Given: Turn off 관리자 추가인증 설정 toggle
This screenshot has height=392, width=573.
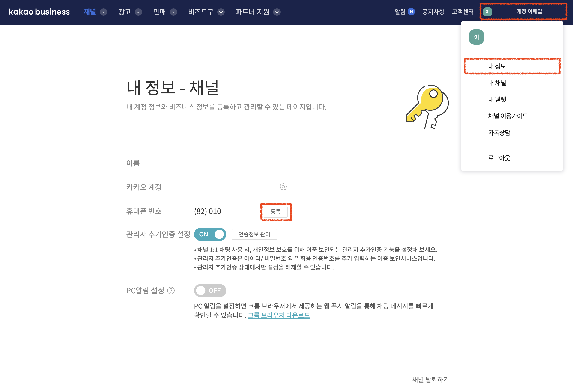Looking at the screenshot, I should click(210, 234).
